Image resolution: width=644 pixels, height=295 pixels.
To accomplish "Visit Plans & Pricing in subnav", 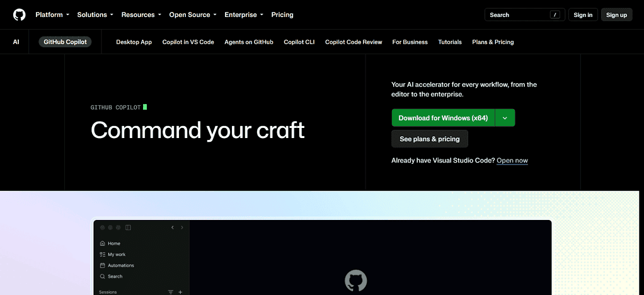I will (x=493, y=42).
